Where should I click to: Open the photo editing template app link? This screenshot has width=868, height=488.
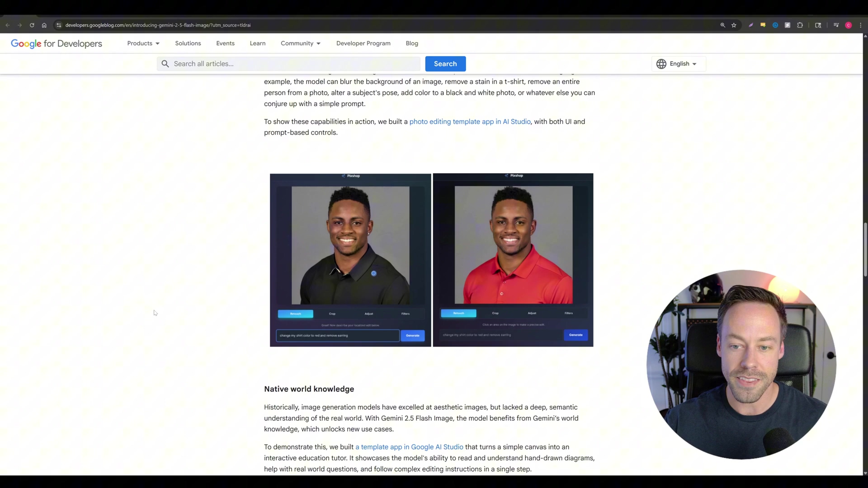coord(470,122)
